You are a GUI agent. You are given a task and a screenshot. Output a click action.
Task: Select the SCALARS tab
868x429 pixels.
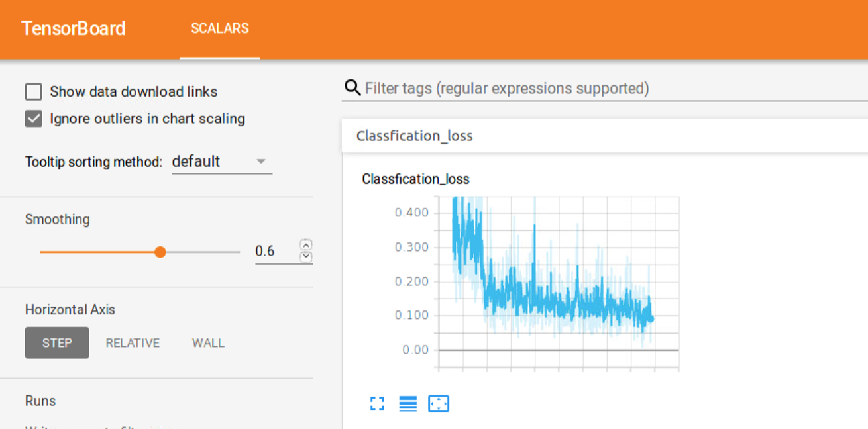[219, 28]
